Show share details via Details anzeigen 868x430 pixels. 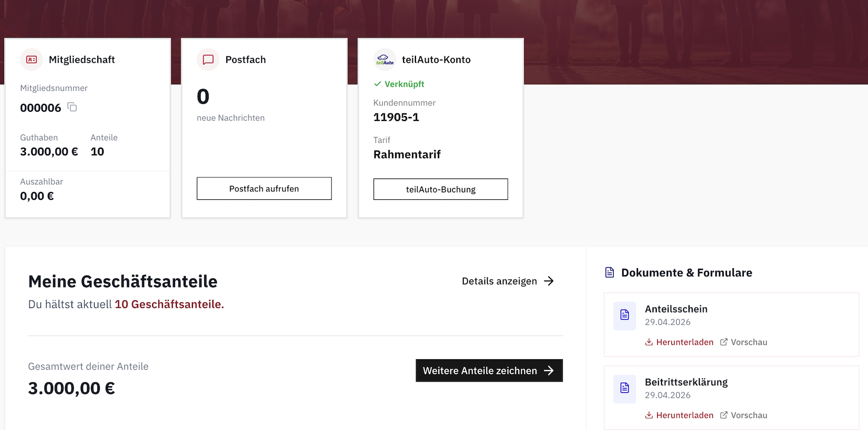[507, 281]
